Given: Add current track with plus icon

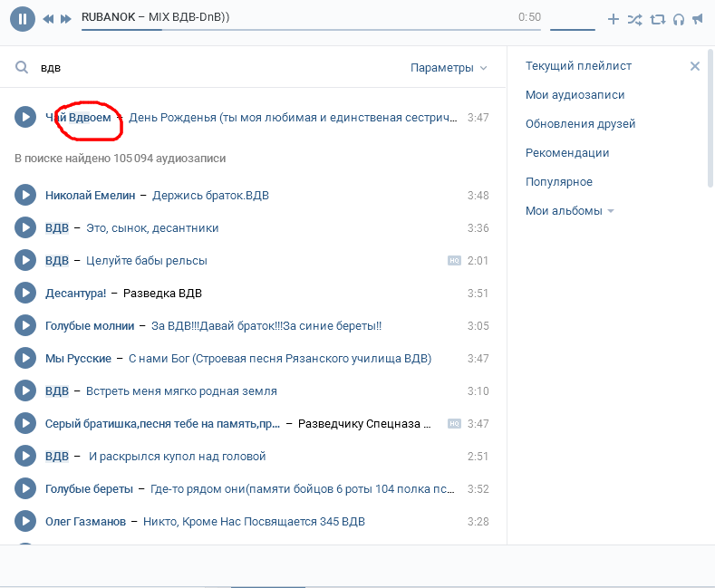Looking at the screenshot, I should click(614, 18).
